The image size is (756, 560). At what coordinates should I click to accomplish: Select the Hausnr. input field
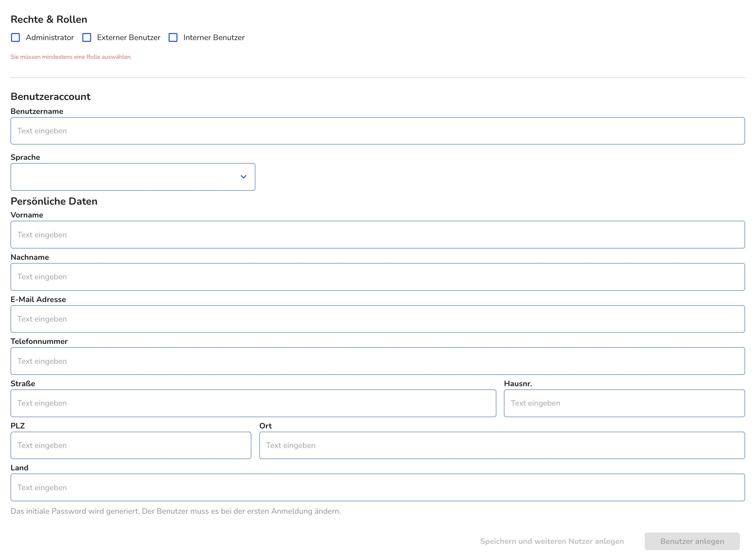624,403
